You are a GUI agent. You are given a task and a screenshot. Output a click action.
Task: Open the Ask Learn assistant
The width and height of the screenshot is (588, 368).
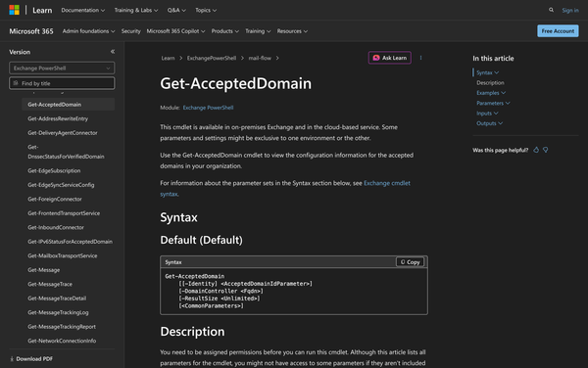tap(390, 58)
